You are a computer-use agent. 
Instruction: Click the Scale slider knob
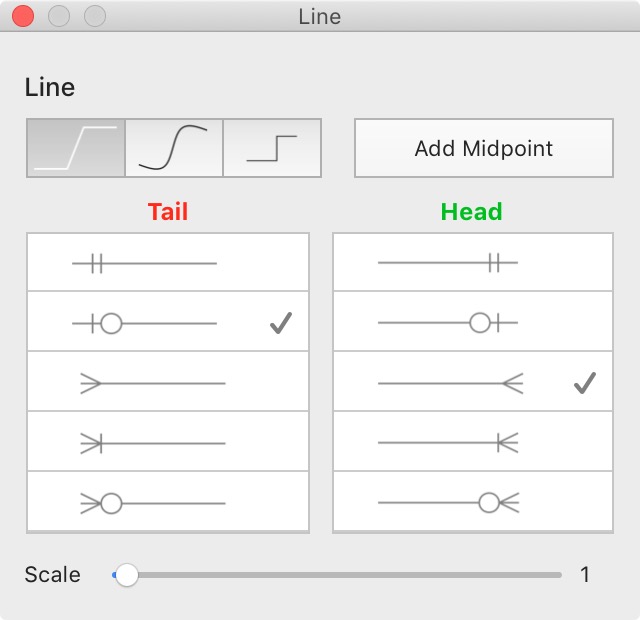tap(127, 575)
